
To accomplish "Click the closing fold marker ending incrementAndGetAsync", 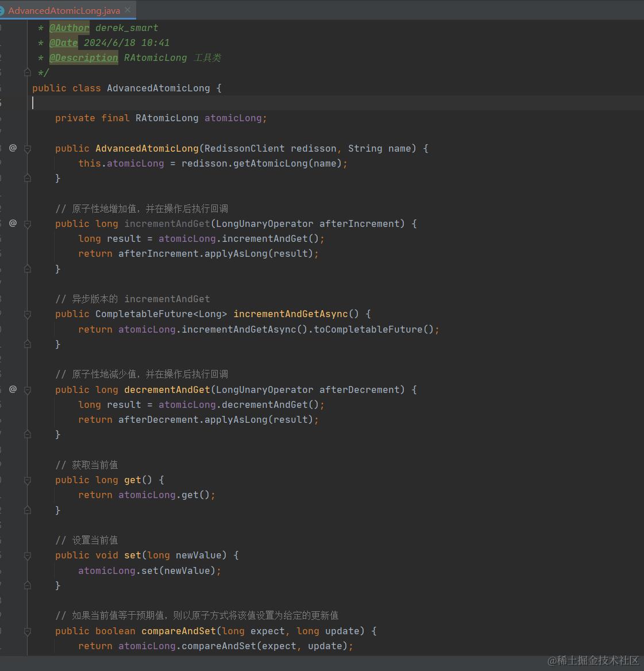I will pyautogui.click(x=28, y=344).
